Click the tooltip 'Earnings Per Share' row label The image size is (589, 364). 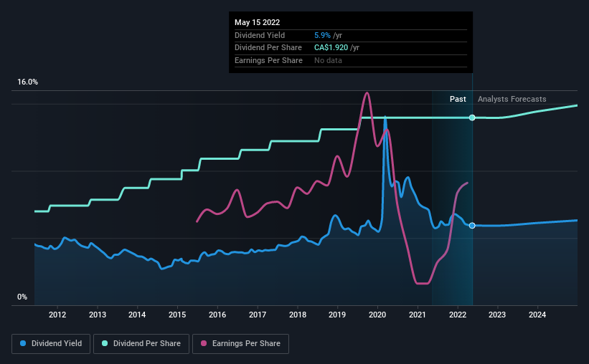(x=268, y=60)
